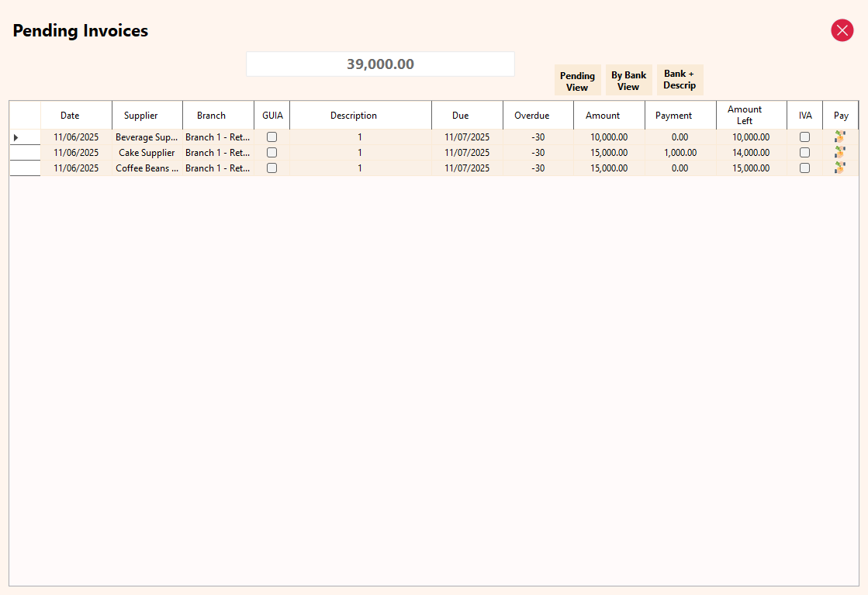Check the GUIA box for Cake Supplier invoice
This screenshot has height=595, width=868.
tap(271, 152)
